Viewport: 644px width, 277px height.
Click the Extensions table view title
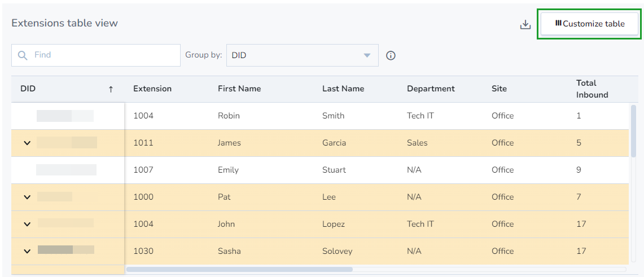point(64,23)
